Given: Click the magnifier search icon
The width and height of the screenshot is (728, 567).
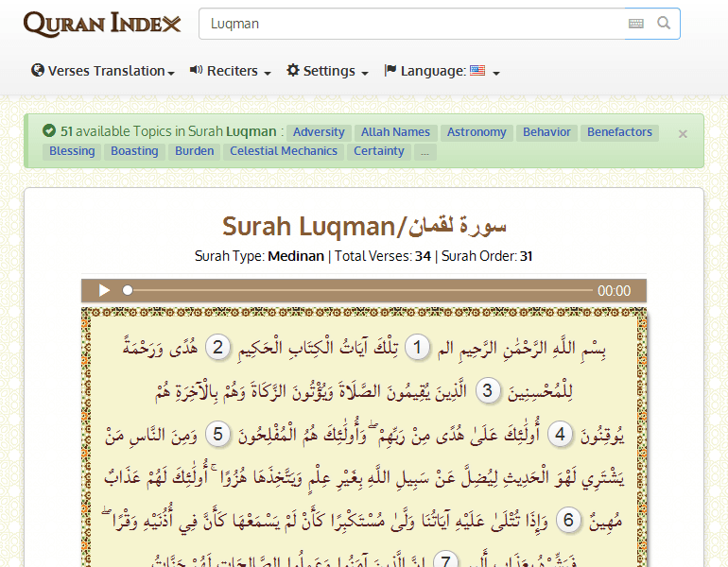Looking at the screenshot, I should click(x=664, y=24).
